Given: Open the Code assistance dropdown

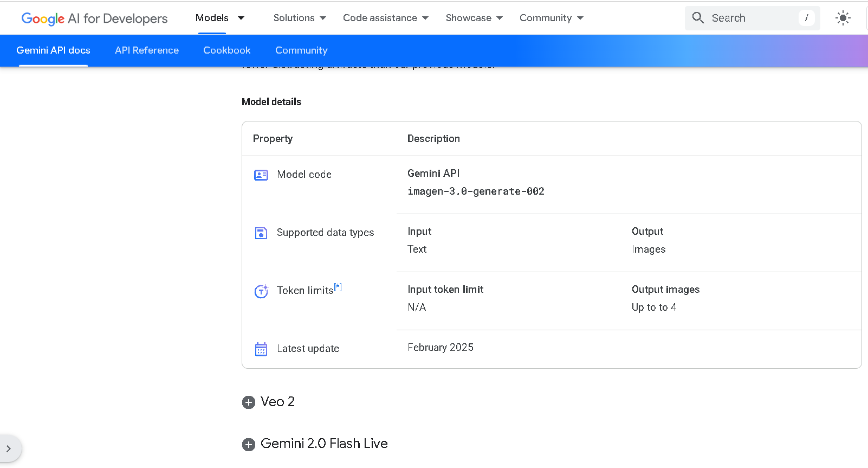Looking at the screenshot, I should 385,18.
